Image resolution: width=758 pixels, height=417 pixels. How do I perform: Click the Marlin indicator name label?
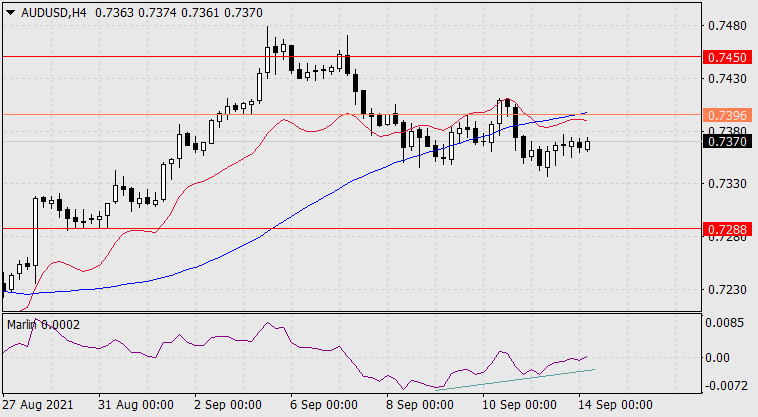(24, 325)
